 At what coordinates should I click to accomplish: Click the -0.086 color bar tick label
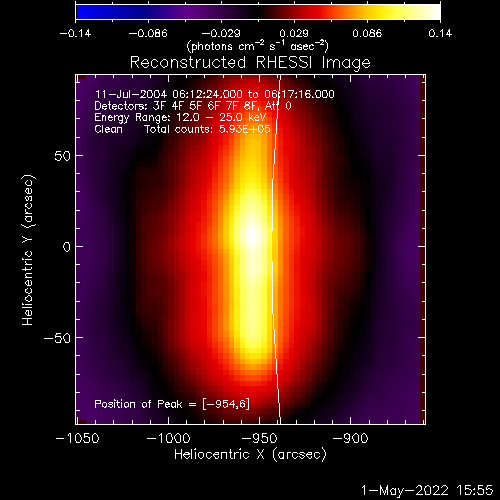pyautogui.click(x=148, y=33)
